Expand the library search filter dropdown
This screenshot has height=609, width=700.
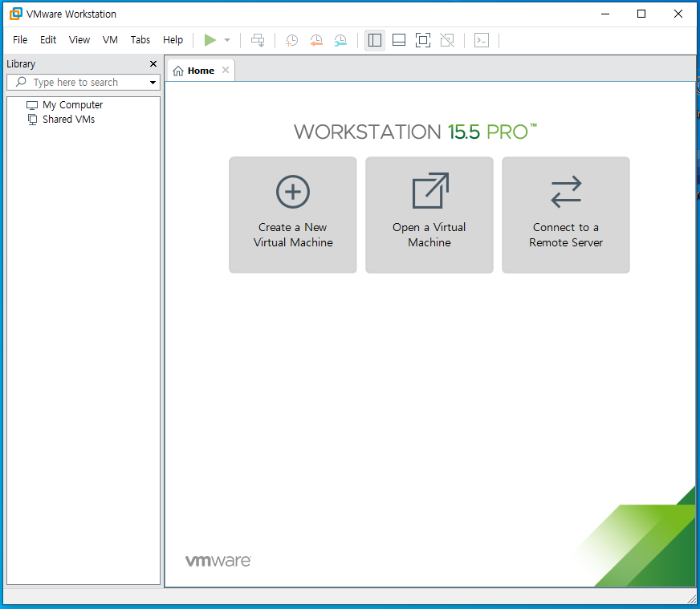coord(153,83)
